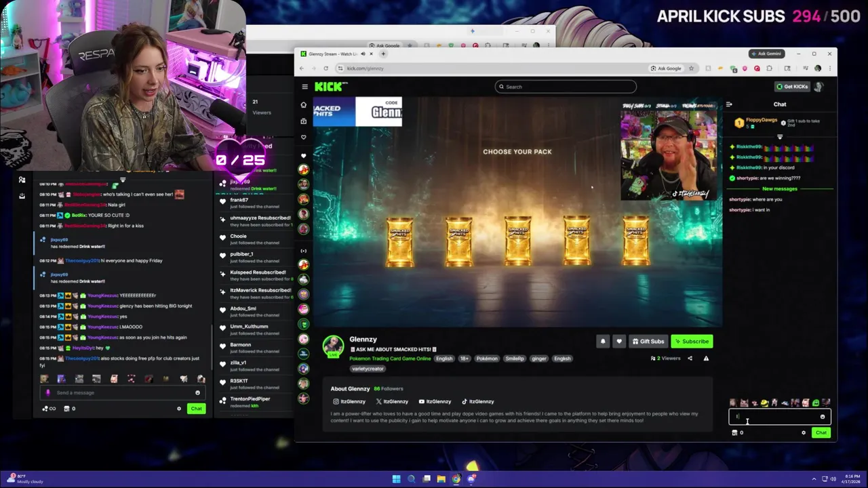Bookmark this page with the star icon
868x488 pixels.
(x=691, y=68)
